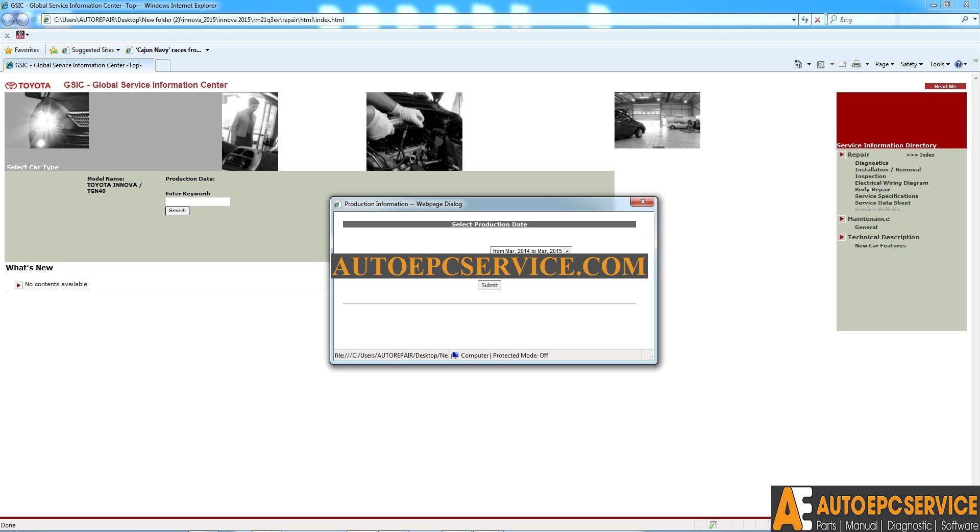Open the Service Specifications link
980x532 pixels.
[886, 196]
